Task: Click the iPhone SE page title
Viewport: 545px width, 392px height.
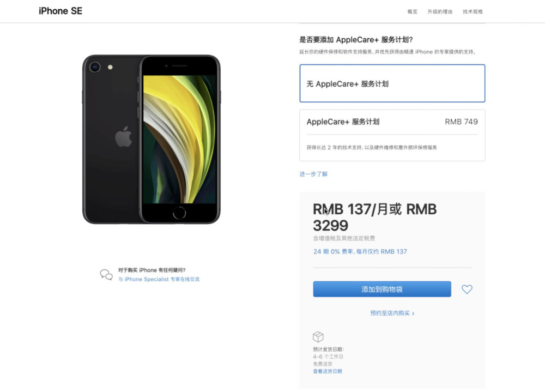Action: 60,11
